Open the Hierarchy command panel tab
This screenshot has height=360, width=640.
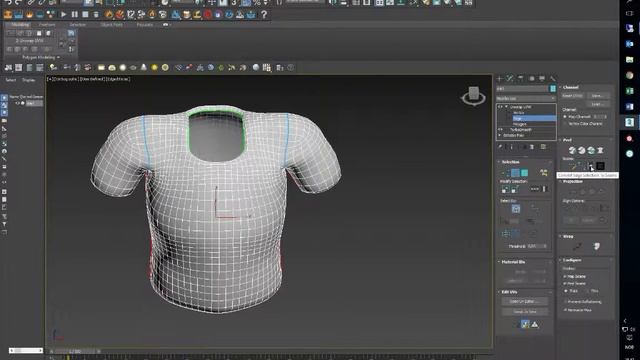(x=520, y=78)
